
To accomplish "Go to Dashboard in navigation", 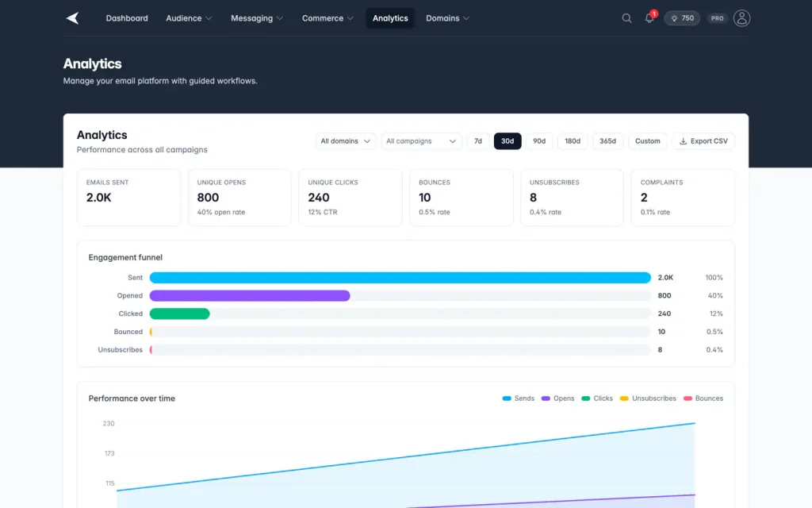I will point(127,18).
